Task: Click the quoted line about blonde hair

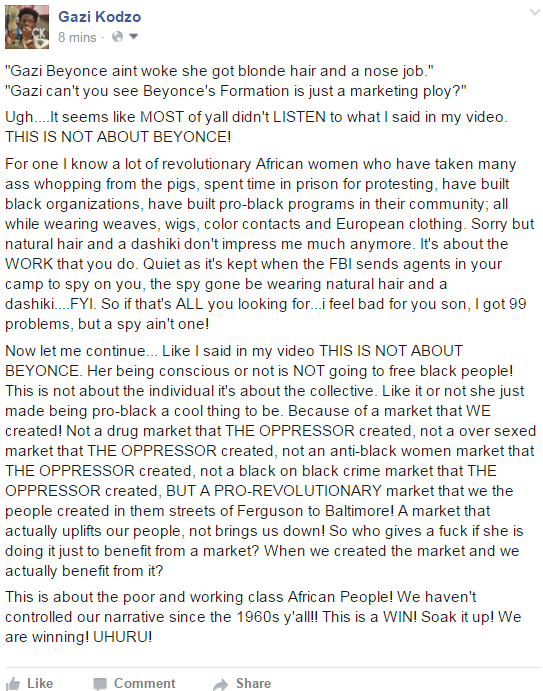Action: [x=219, y=71]
